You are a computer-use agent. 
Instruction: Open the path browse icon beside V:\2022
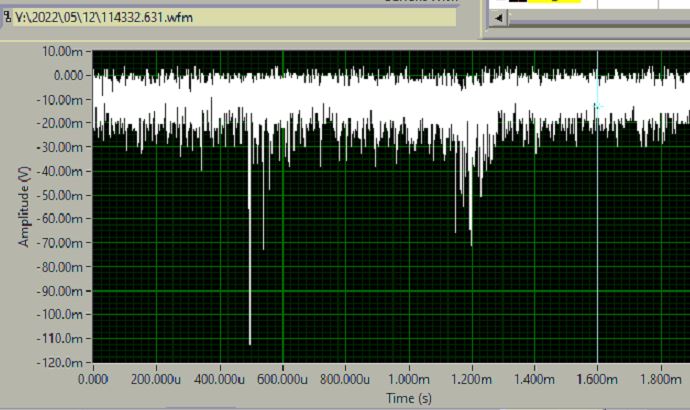click(x=7, y=17)
